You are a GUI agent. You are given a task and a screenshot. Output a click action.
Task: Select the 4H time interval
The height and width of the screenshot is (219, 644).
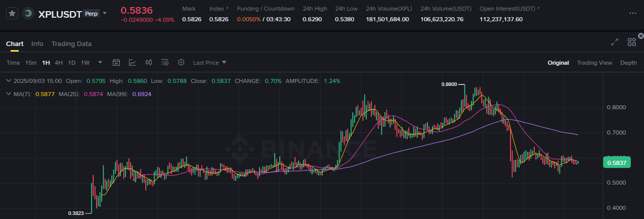click(59, 63)
